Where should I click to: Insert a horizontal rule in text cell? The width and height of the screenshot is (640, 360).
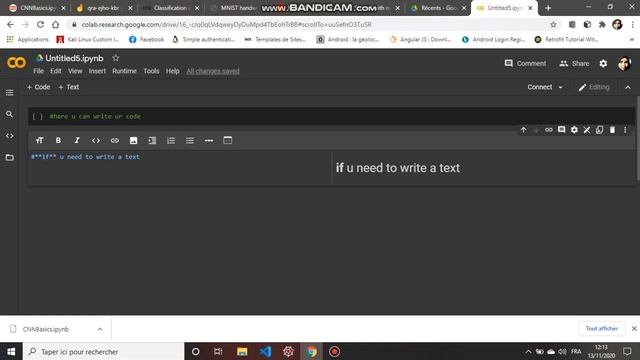tap(209, 140)
